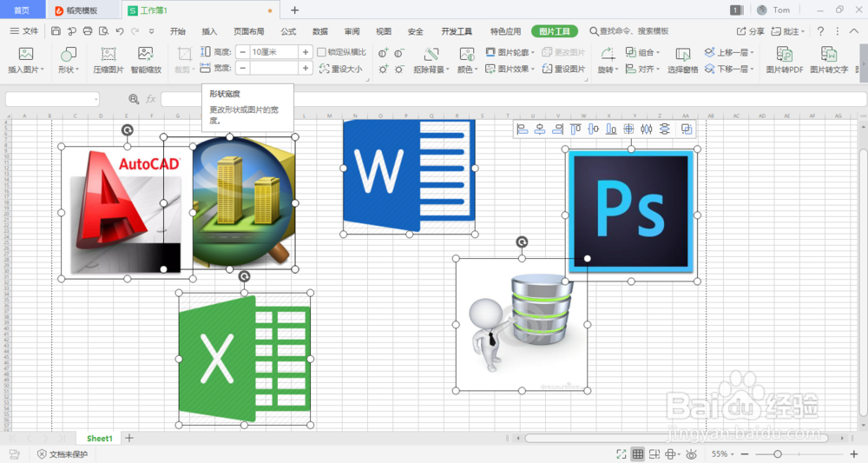Increase picture contrast icon
The height and width of the screenshot is (463, 868).
pos(383,53)
